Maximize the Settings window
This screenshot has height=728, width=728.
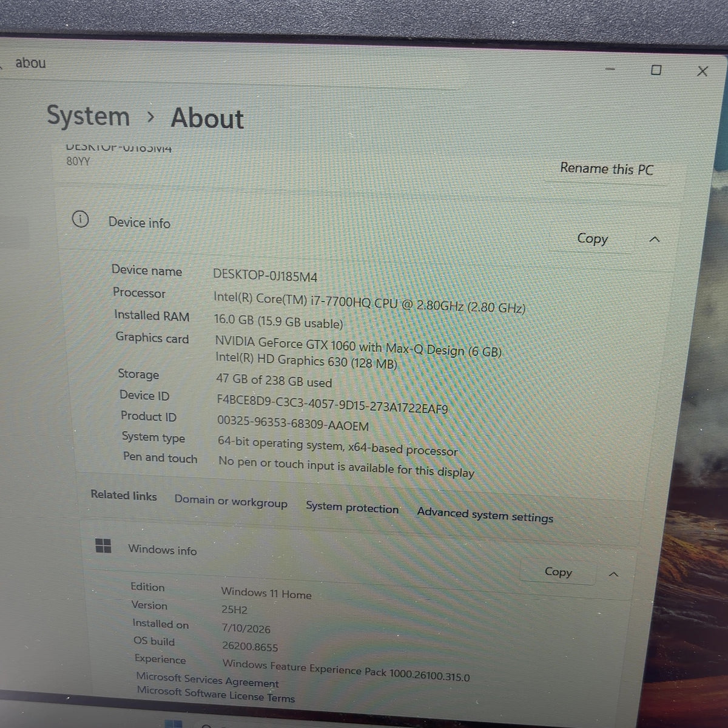[x=656, y=70]
